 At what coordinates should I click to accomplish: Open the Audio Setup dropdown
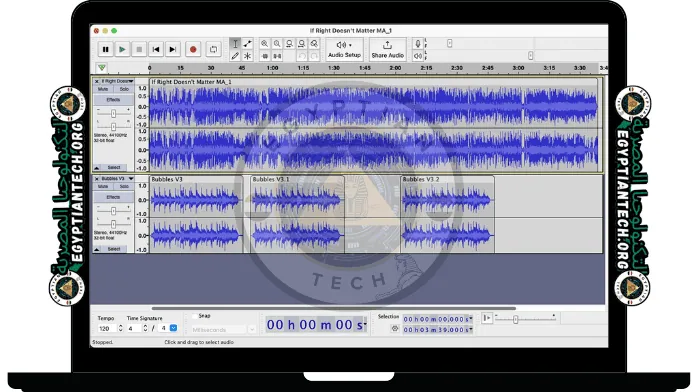(344, 49)
